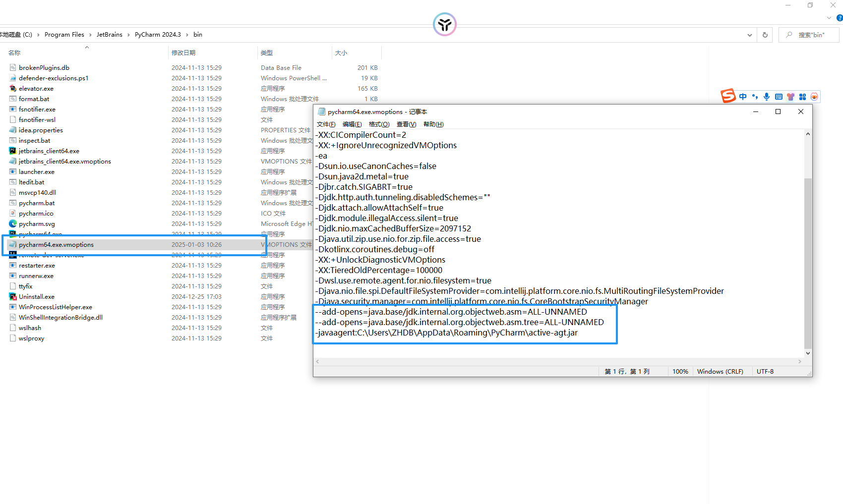Toggle punctuation mode in Sogou toolbar
843x504 pixels.
pyautogui.click(x=755, y=97)
